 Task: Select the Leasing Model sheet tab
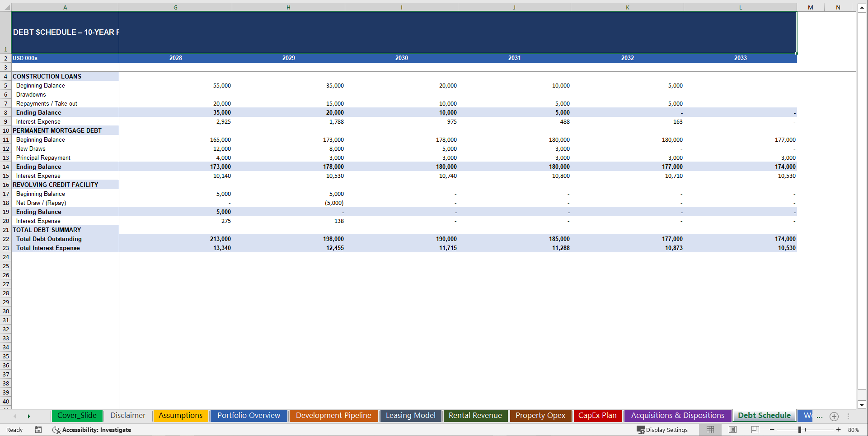[x=410, y=415]
